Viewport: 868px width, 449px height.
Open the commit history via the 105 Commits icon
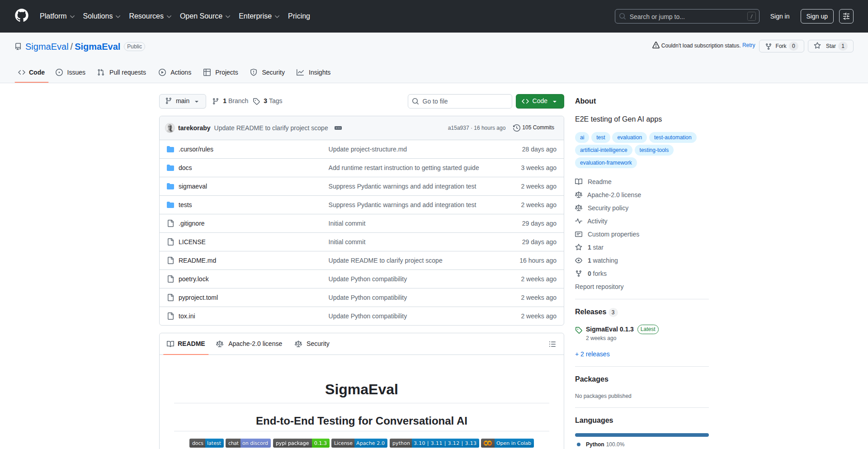[517, 128]
